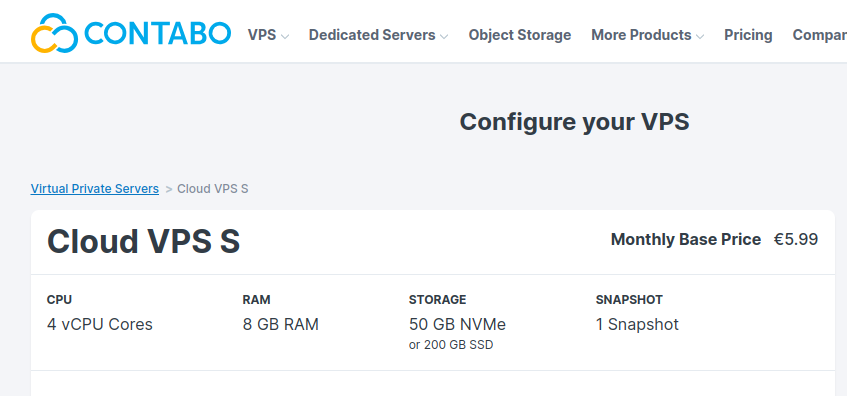The height and width of the screenshot is (396, 847).
Task: Expand the VPS menu chevron
Action: click(x=285, y=37)
